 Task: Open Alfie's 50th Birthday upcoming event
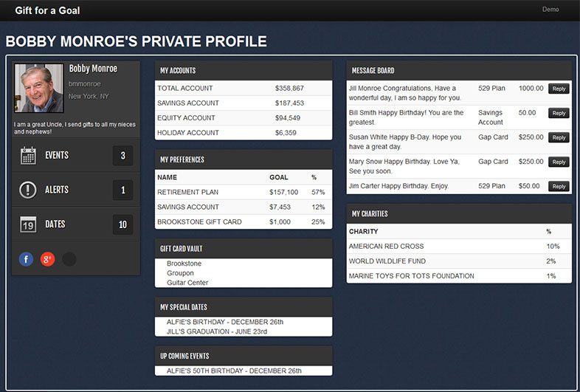(x=234, y=371)
